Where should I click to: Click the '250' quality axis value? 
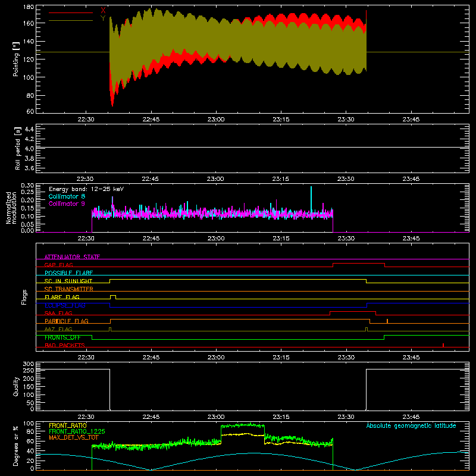coord(29,370)
